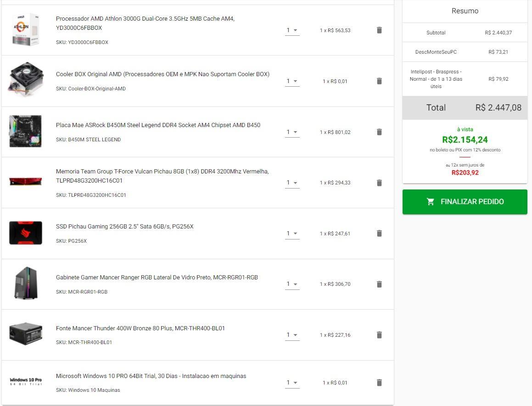View ASRock Steel Legend motherboard image

26,131
